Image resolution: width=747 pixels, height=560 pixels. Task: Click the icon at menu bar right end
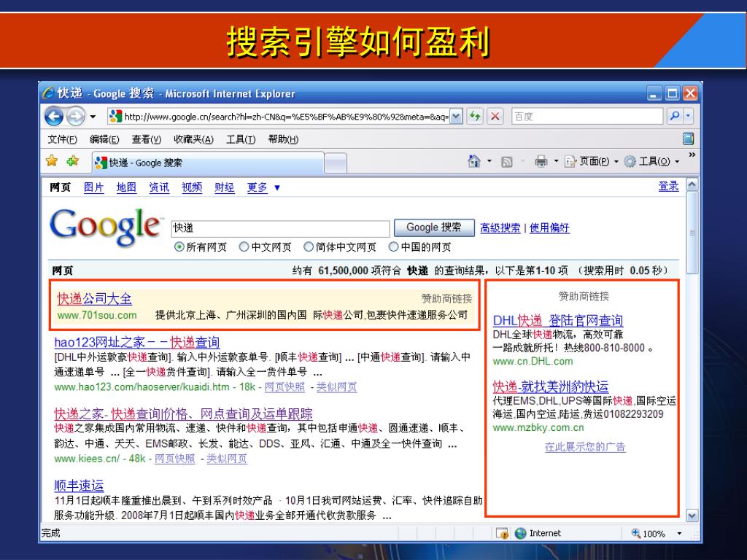pyautogui.click(x=688, y=139)
